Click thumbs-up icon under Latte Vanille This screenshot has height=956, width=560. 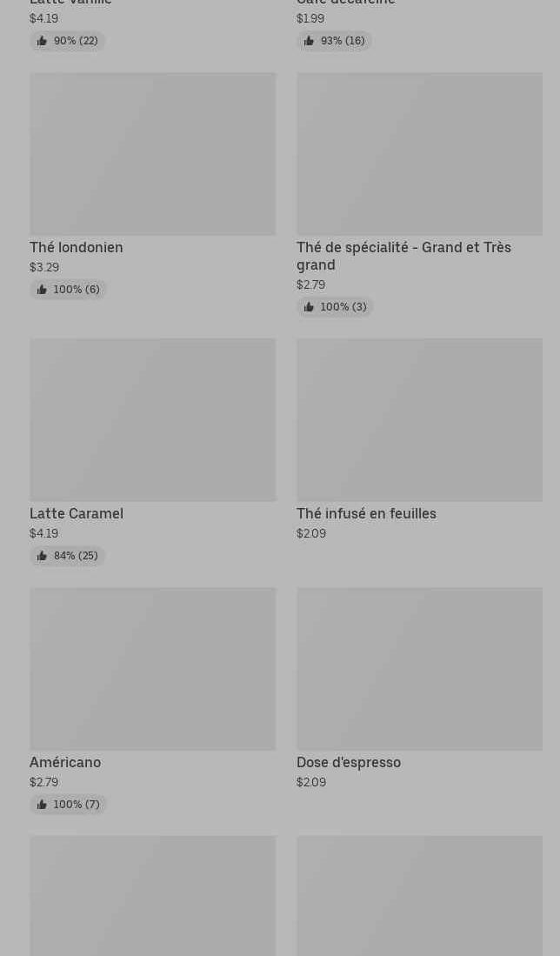point(42,41)
